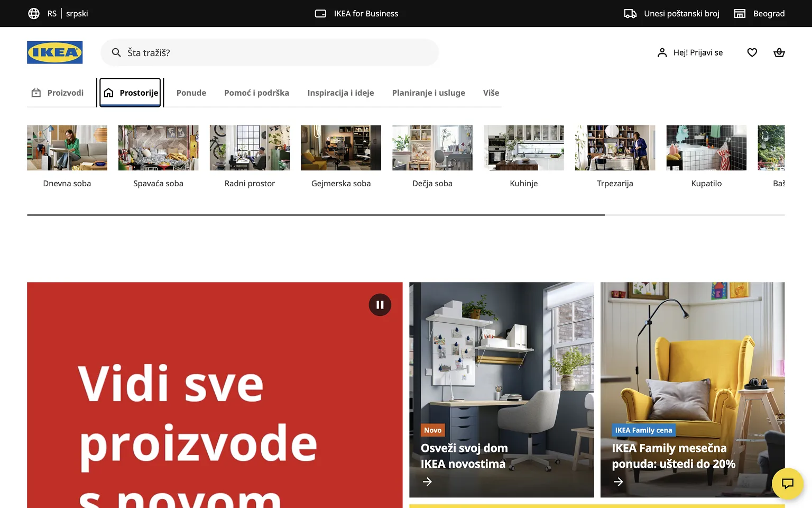
Task: Open Planiranje i usluge tab
Action: click(x=429, y=93)
